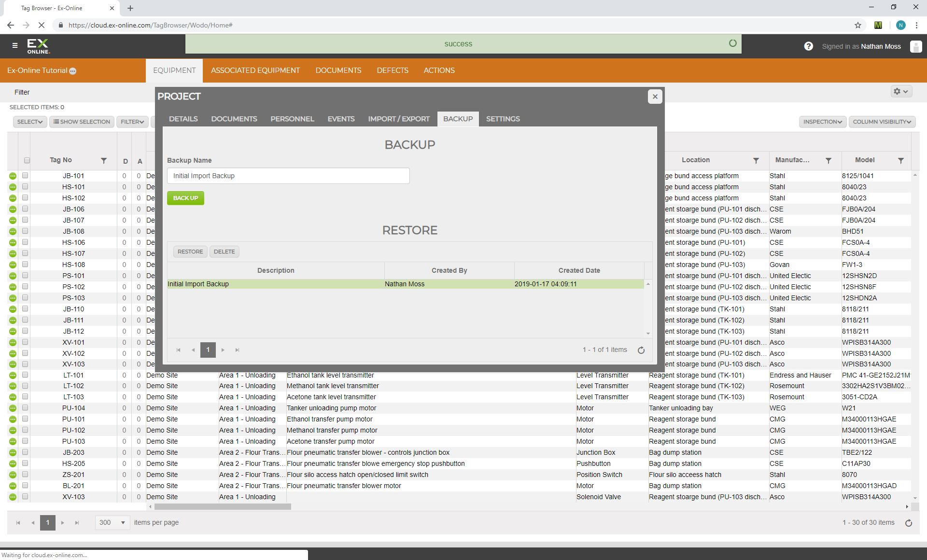Click the Tag No column filter icon
Image resolution: width=927 pixels, height=560 pixels.
pos(103,160)
